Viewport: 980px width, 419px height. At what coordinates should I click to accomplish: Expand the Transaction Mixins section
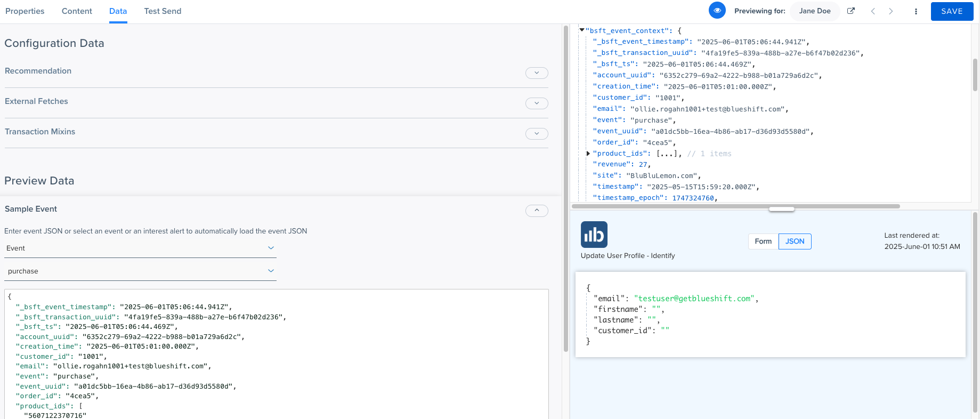coord(537,133)
